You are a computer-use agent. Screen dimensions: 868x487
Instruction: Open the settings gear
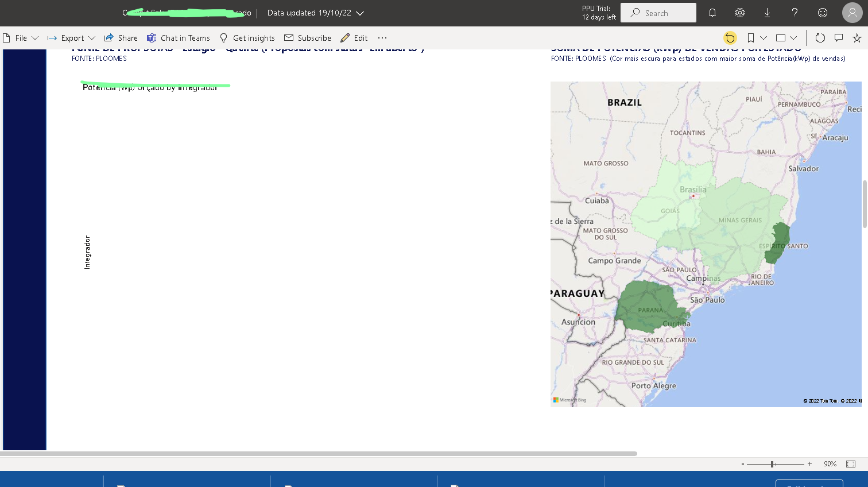pos(740,13)
